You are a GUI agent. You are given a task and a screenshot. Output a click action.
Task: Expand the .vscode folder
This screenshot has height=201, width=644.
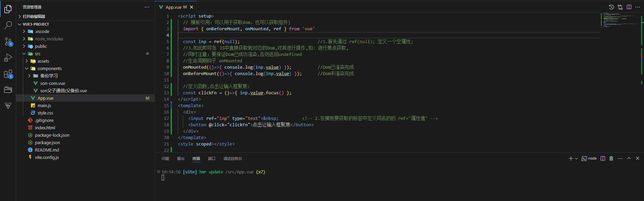(x=85, y=31)
